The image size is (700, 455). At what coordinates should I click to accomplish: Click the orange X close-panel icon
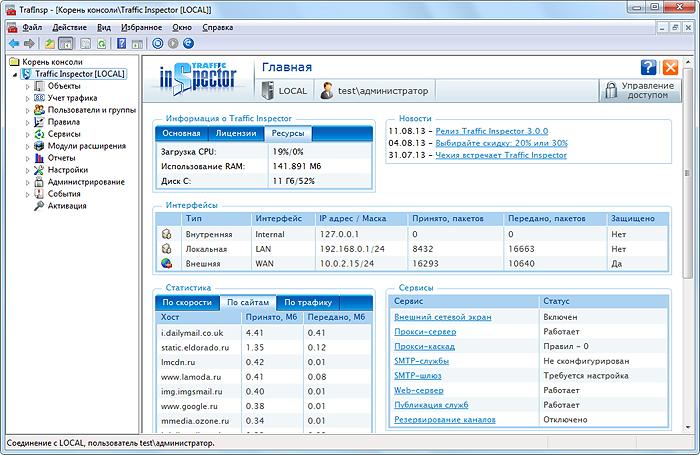(x=670, y=67)
